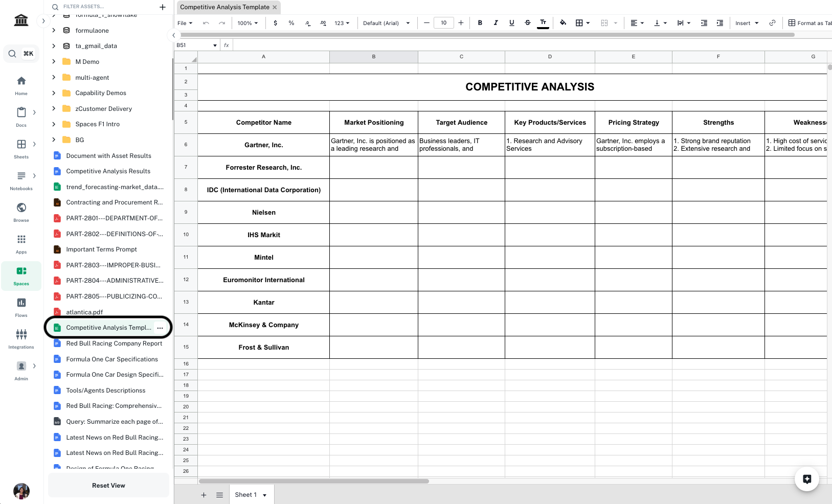The width and height of the screenshot is (832, 504).
Task: Open the fill color bucket
Action: click(x=563, y=23)
